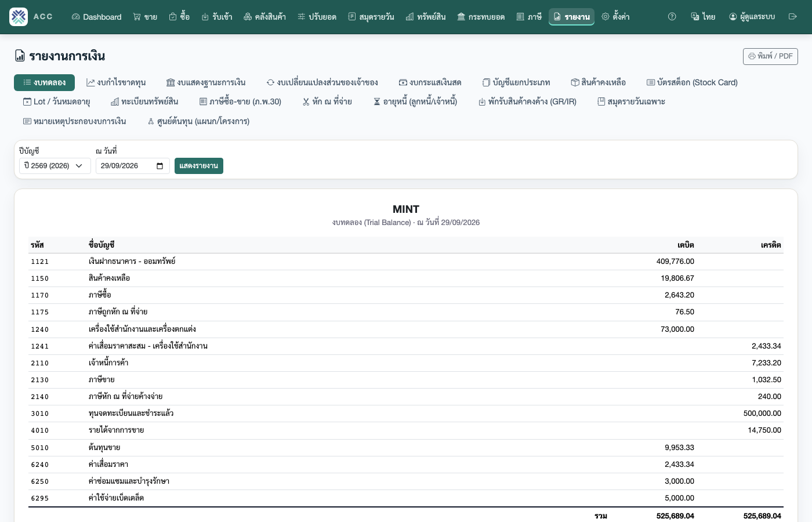Viewport: 812px width, 522px height.
Task: Open งบเปลี่ยนแปลงส่วนของเจ้าของ equity changes tab
Action: pyautogui.click(x=322, y=82)
